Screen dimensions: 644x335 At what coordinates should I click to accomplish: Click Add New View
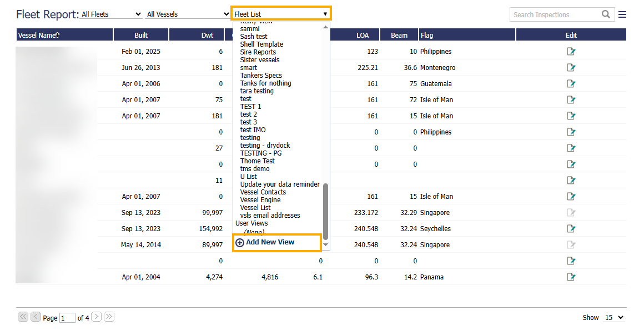click(x=270, y=242)
